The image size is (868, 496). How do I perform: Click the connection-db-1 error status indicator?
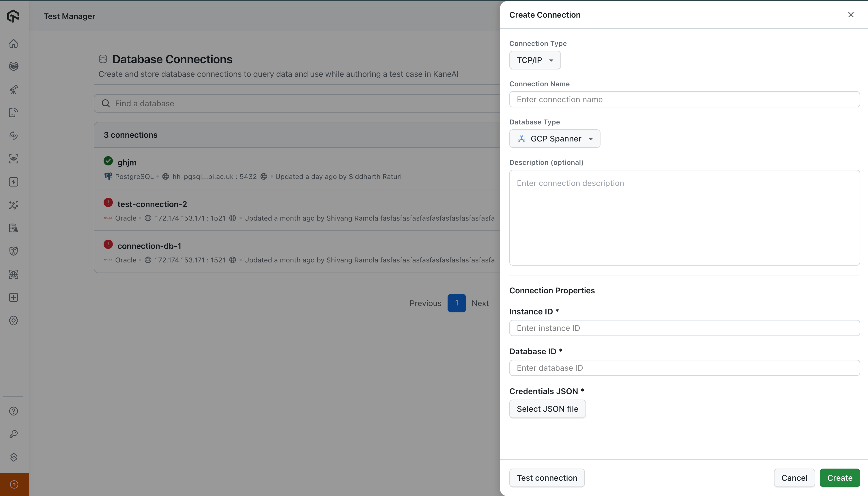pos(108,244)
